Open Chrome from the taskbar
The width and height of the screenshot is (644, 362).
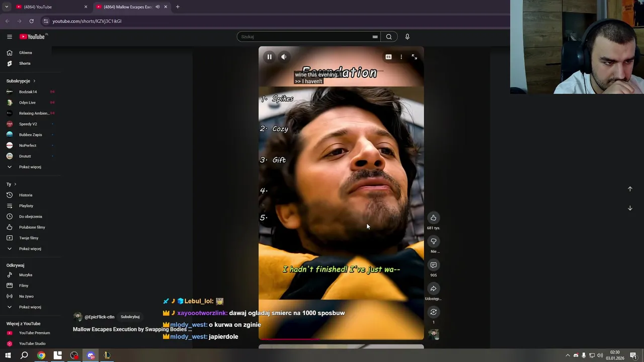[x=41, y=355]
